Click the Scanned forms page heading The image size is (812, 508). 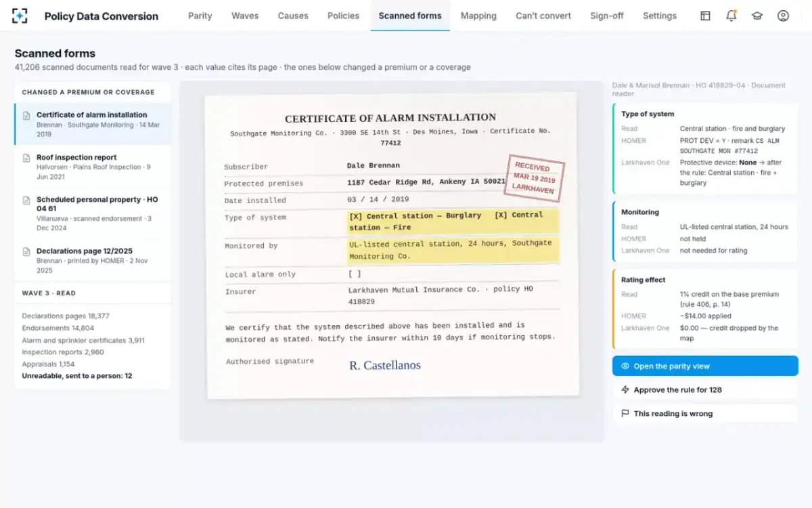pyautogui.click(x=55, y=54)
